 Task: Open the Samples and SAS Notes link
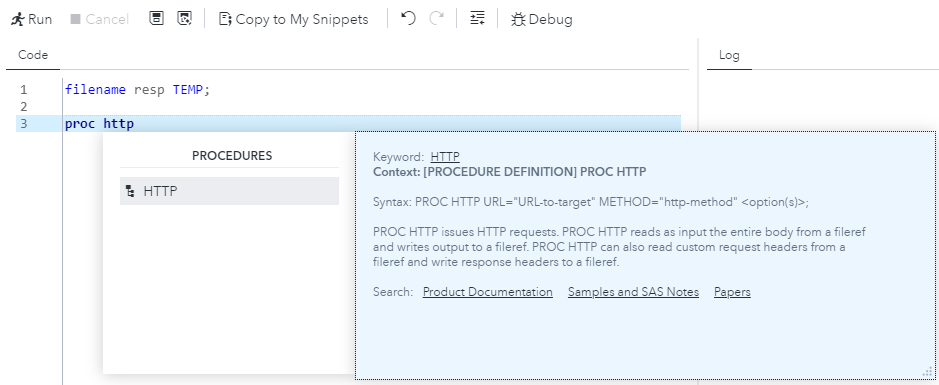(633, 292)
